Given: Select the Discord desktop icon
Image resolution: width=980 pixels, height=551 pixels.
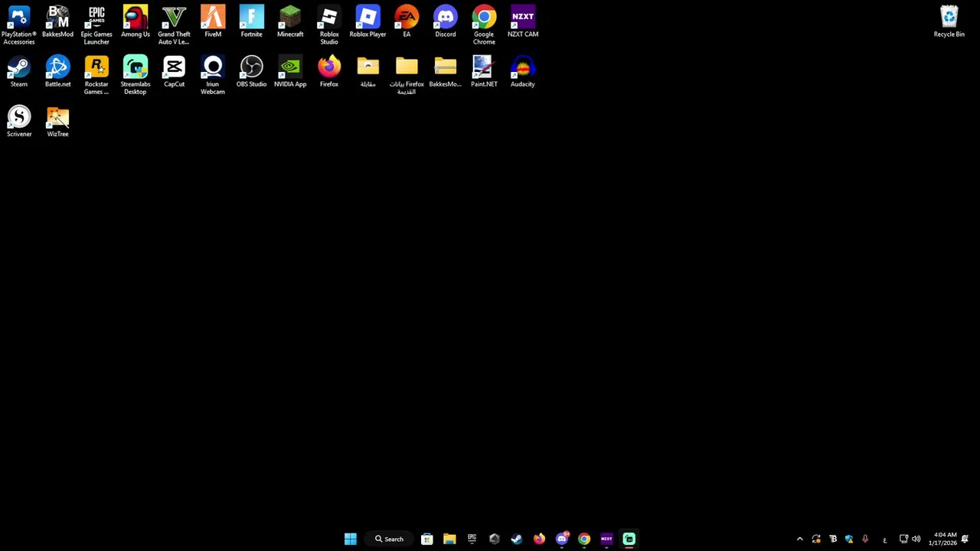Looking at the screenshot, I should [x=445, y=21].
